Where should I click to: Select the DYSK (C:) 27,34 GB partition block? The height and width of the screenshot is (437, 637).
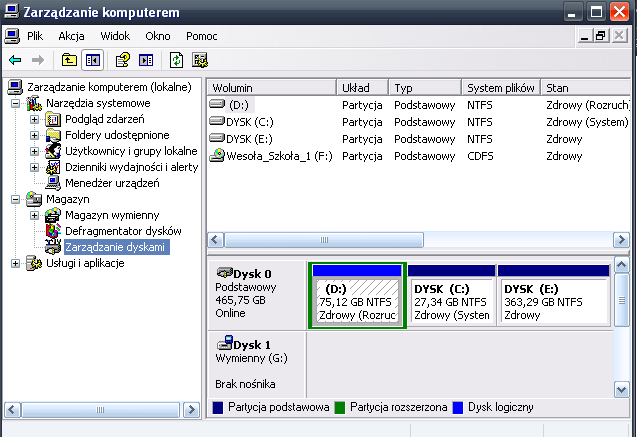point(451,295)
